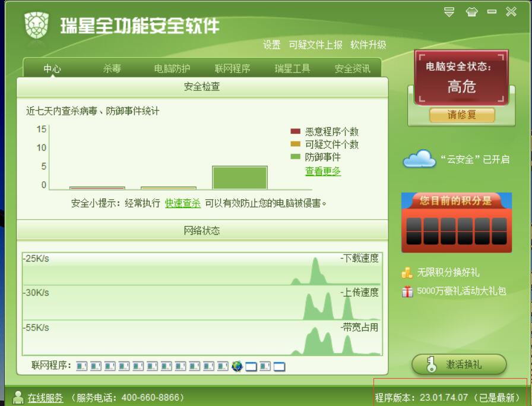The height and width of the screenshot is (406, 532).
Task: Click the thin red bar in the statistics chart
Action: pos(97,188)
